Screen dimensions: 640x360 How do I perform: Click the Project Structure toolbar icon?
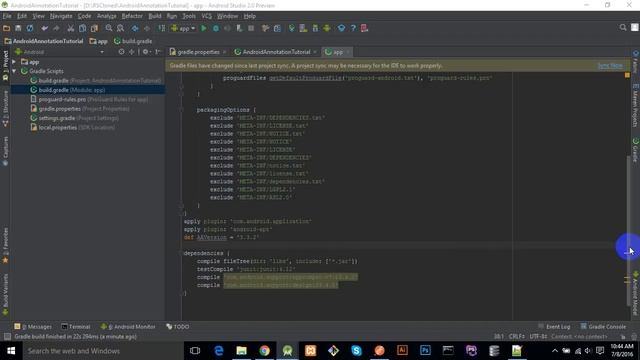click(x=277, y=28)
